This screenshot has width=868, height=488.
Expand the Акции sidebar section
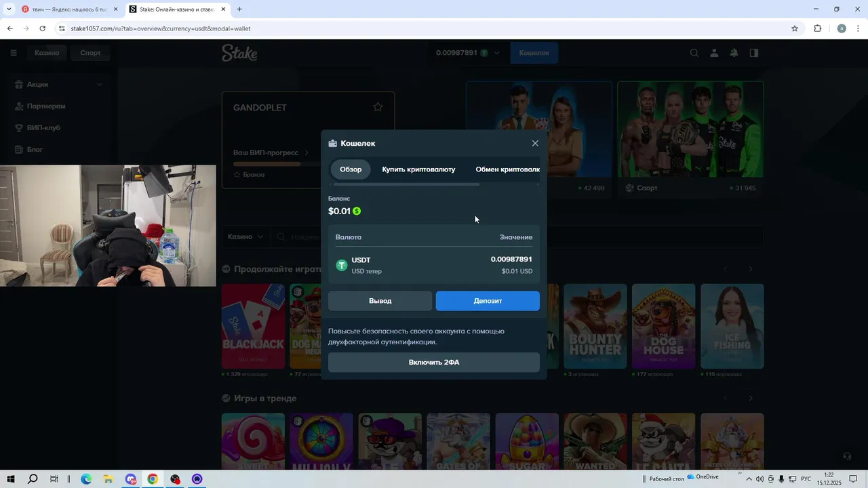(x=100, y=85)
